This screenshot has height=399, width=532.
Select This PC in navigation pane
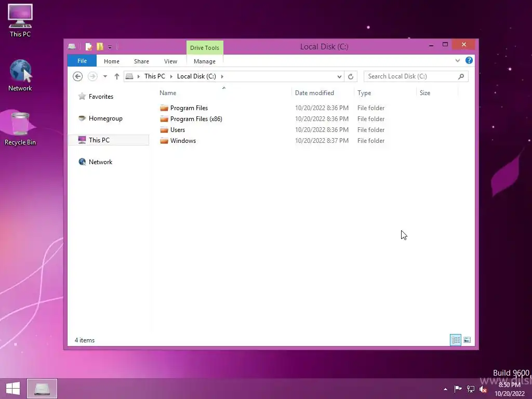[109, 140]
